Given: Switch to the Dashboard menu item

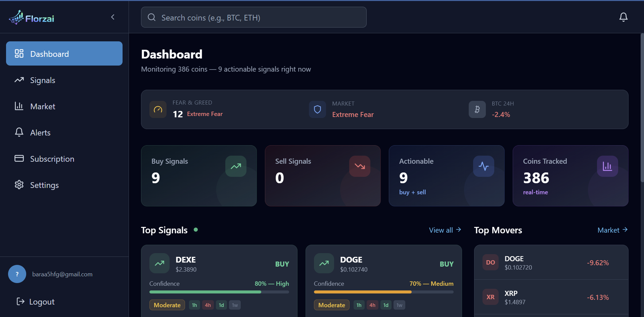Looking at the screenshot, I should [x=49, y=53].
